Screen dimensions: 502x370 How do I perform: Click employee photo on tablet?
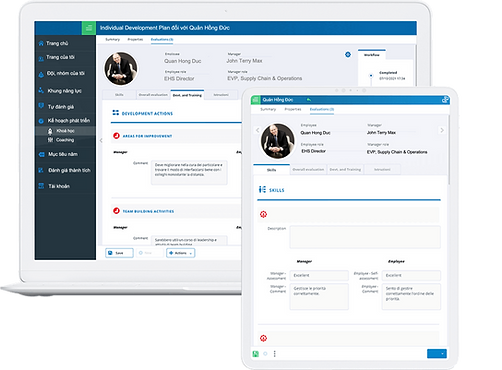278,141
